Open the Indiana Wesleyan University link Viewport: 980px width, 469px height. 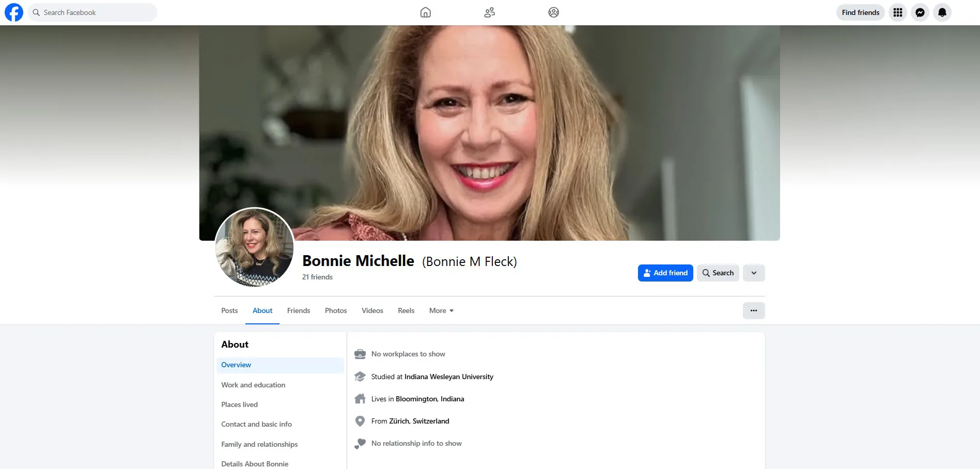(x=448, y=377)
